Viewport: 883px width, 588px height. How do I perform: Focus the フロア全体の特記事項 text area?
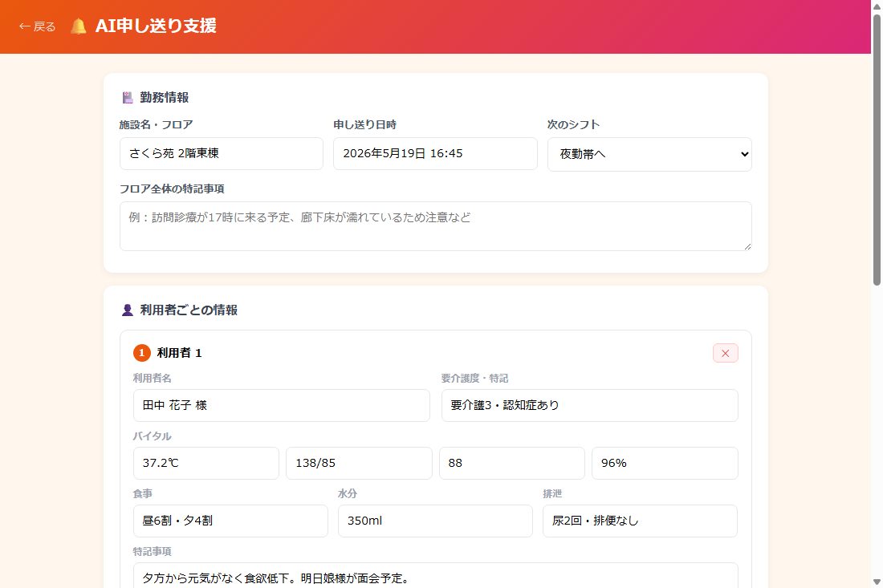[435, 226]
